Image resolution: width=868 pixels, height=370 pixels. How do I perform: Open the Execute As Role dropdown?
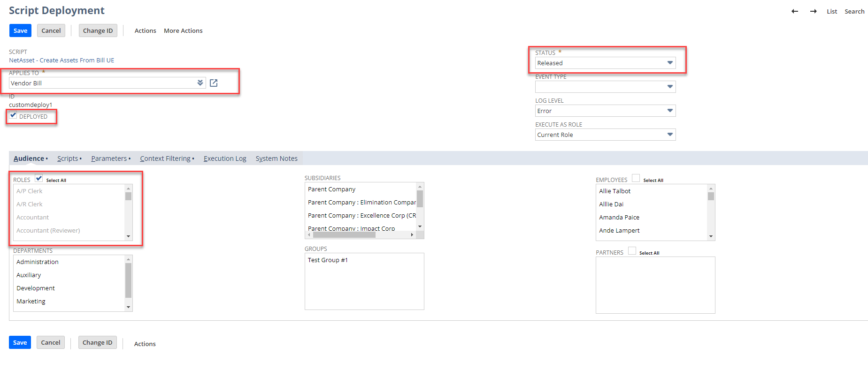point(605,135)
